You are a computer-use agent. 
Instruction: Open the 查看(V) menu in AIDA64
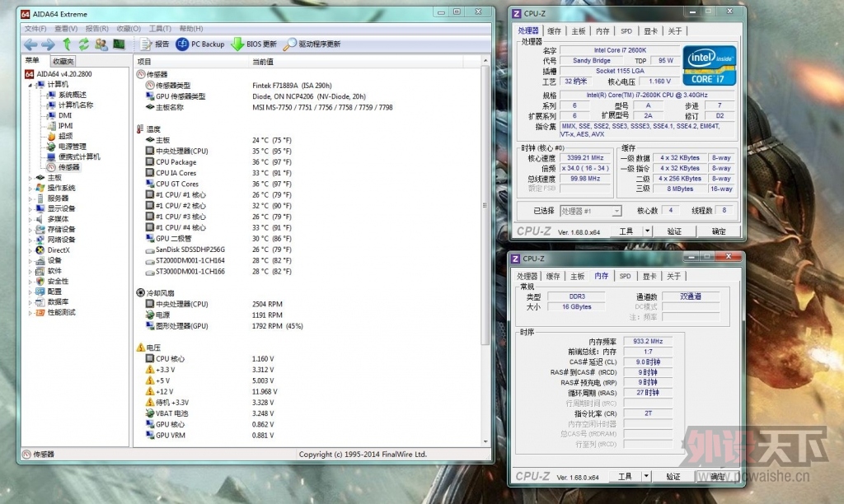66,29
